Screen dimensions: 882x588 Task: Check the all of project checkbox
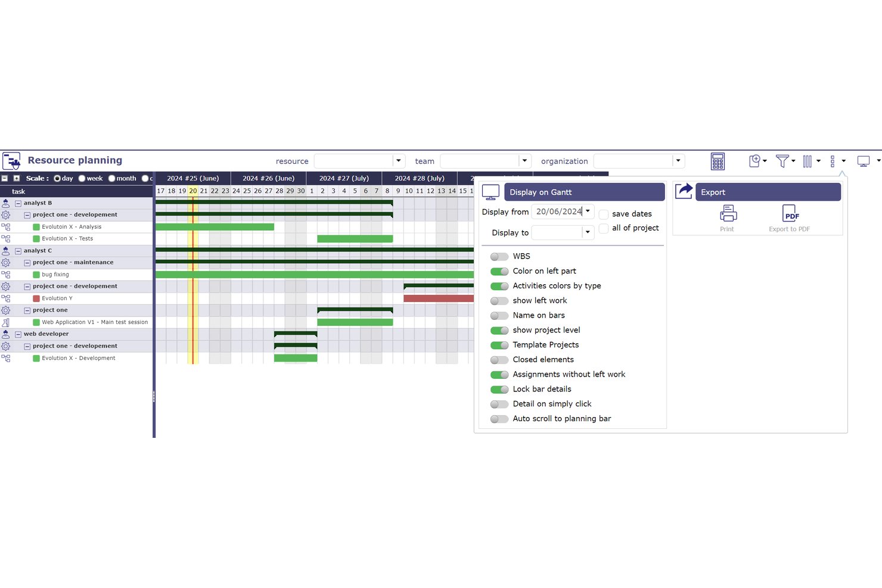tap(604, 229)
